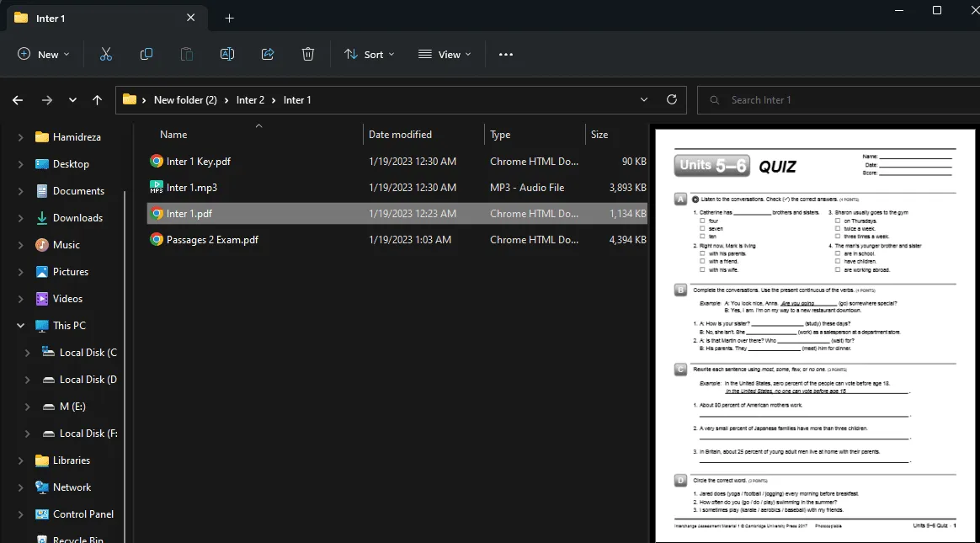Click the Inter 2 breadcrumb link
The image size is (980, 543).
(250, 99)
